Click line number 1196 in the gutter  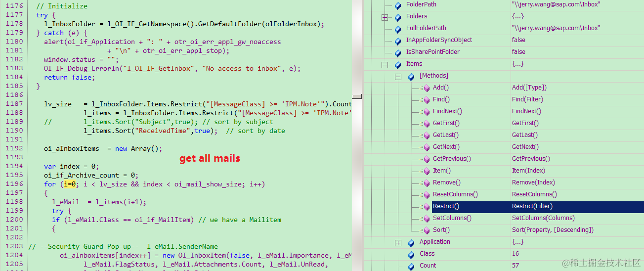(x=14, y=184)
